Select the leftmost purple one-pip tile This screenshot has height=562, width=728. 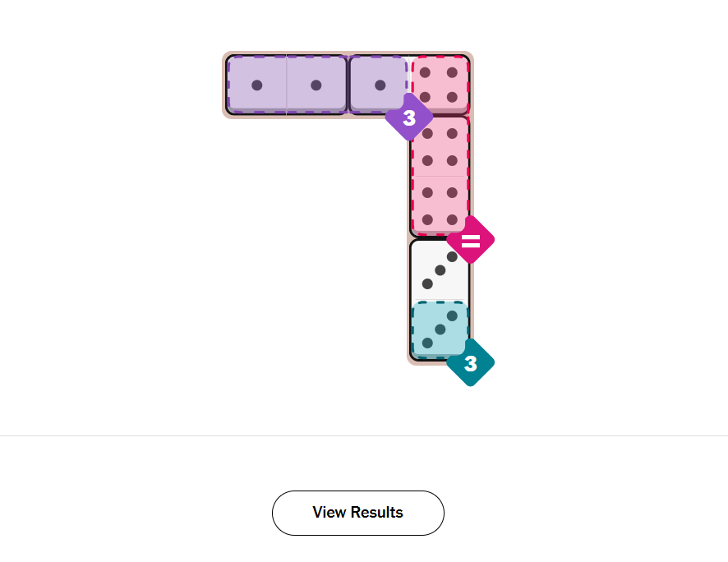(x=256, y=85)
